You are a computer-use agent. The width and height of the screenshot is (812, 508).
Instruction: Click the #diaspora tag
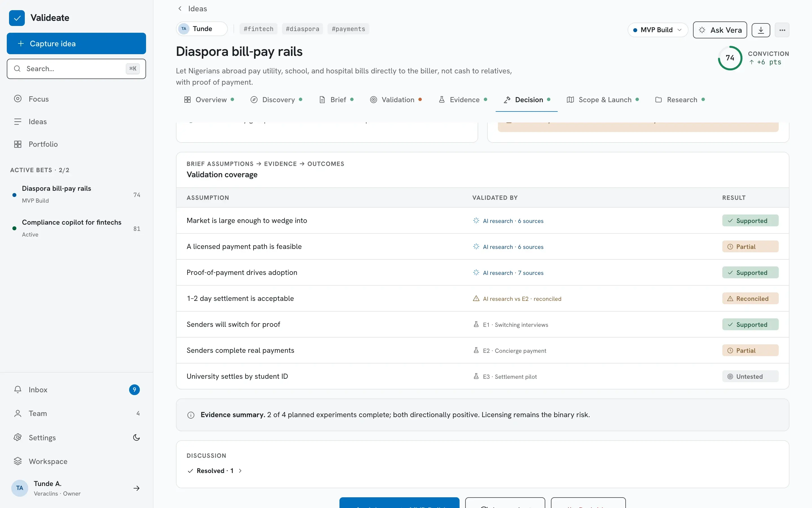[302, 29]
